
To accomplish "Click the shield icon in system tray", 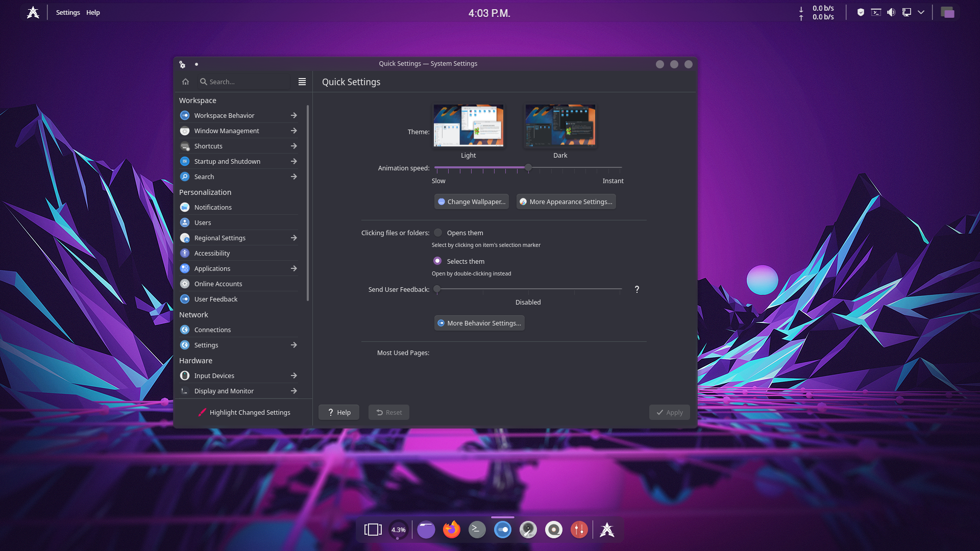I will (x=861, y=12).
